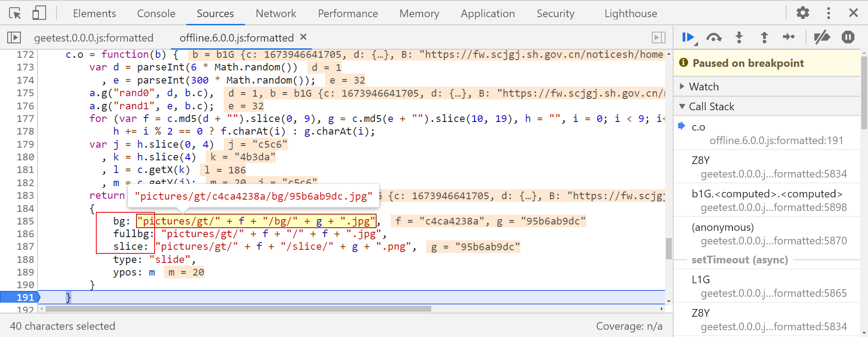The width and height of the screenshot is (868, 337).
Task: Click the 'return' keyword on line 183
Action: click(107, 195)
